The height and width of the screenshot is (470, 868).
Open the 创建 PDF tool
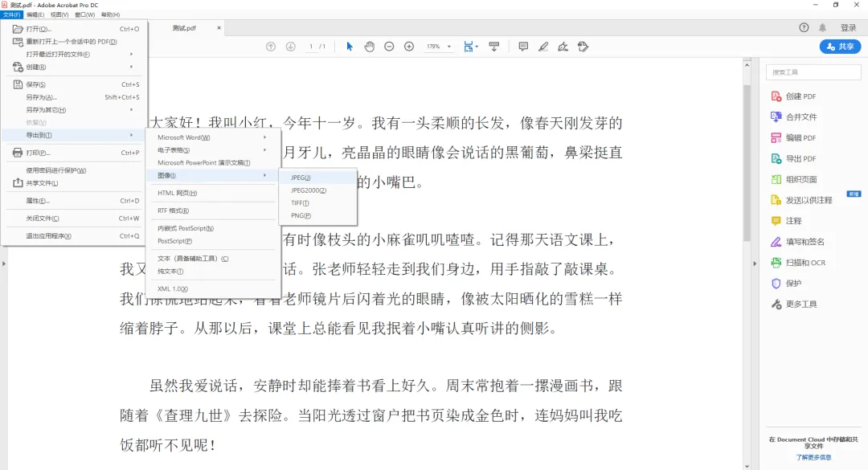coord(794,96)
